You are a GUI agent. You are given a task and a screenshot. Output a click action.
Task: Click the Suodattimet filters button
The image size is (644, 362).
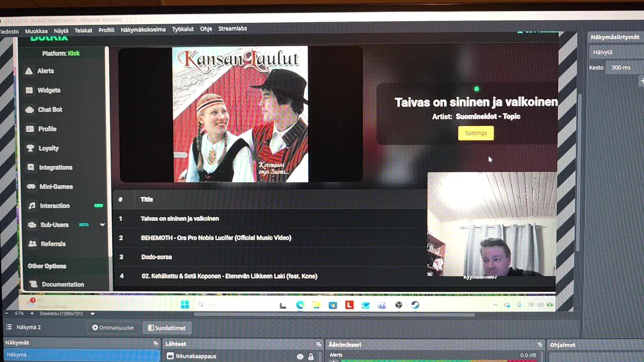[x=167, y=328]
